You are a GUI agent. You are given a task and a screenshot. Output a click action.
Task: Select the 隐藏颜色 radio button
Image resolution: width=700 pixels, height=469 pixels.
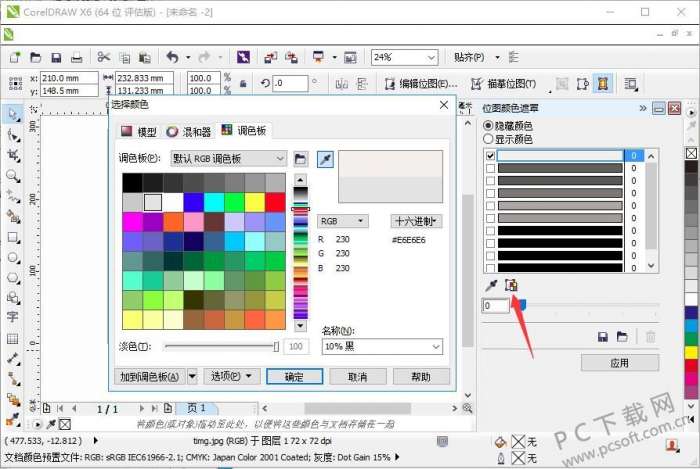point(488,126)
